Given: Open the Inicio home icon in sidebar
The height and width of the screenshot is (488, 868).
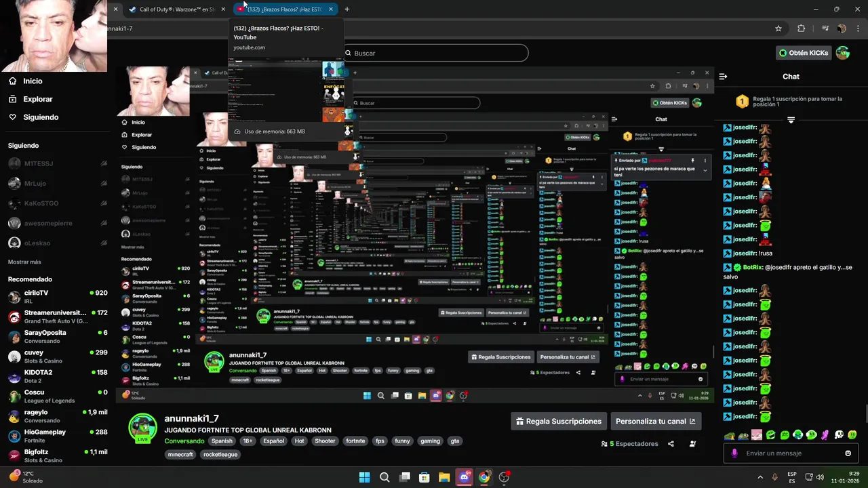Looking at the screenshot, I should (x=12, y=81).
